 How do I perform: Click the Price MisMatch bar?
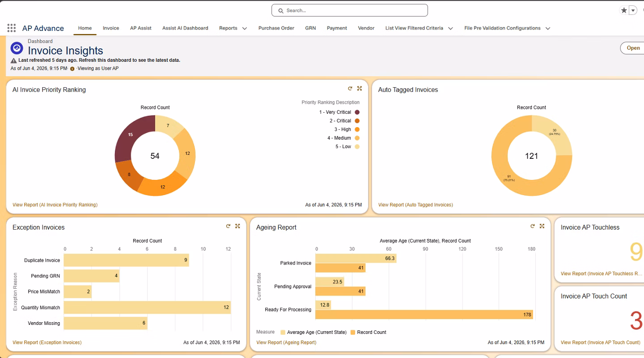click(78, 292)
